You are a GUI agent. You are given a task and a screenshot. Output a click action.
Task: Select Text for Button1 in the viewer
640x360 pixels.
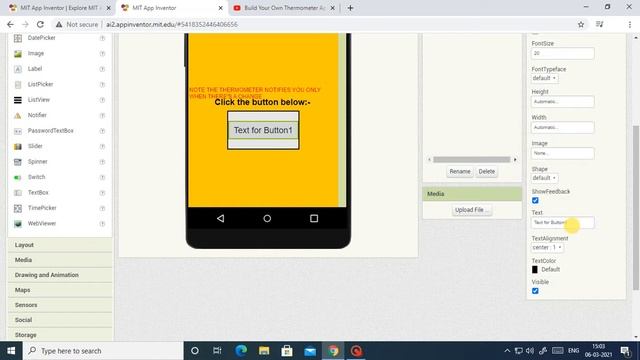(x=263, y=130)
